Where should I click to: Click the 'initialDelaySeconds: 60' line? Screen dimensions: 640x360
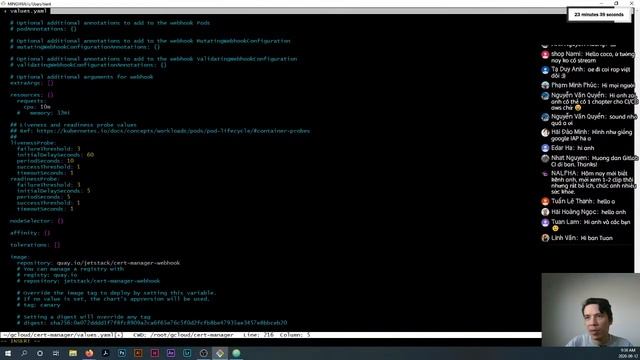55,155
